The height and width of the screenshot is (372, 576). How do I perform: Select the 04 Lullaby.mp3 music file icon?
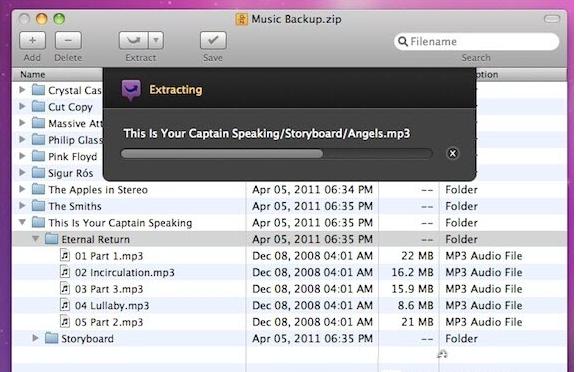click(65, 305)
